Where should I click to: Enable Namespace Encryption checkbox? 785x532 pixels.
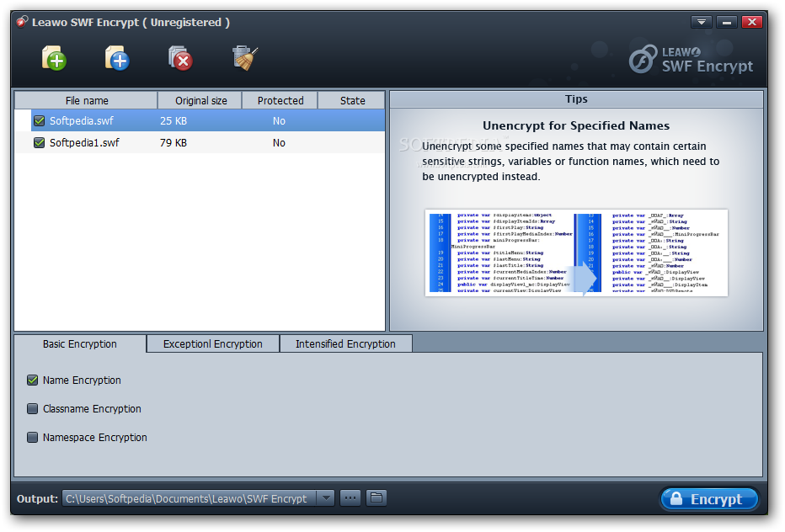pyautogui.click(x=33, y=438)
